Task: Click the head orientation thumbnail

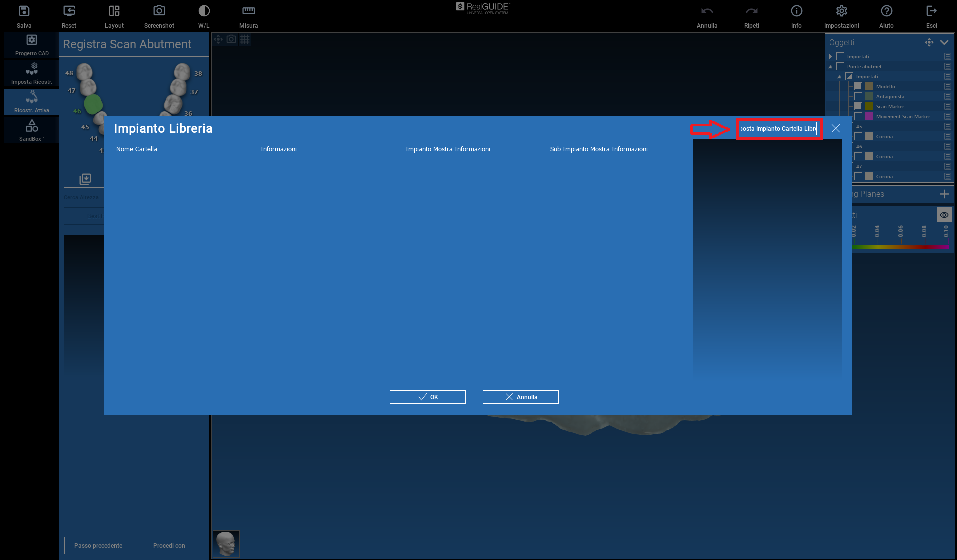Action: [x=226, y=543]
